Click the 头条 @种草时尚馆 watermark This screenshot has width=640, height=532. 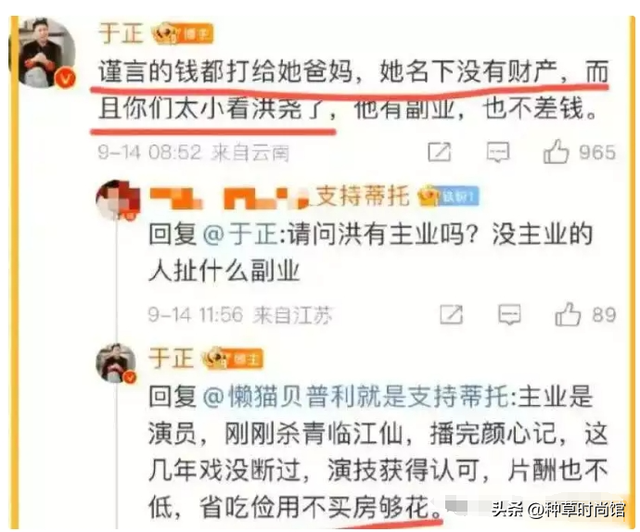tap(558, 510)
